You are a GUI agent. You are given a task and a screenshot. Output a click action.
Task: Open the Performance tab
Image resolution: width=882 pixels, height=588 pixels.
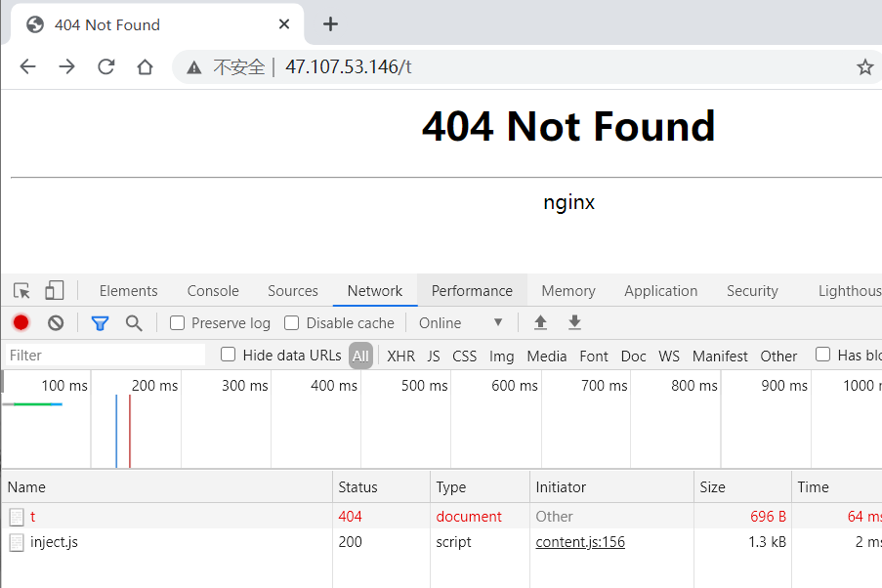[472, 291]
